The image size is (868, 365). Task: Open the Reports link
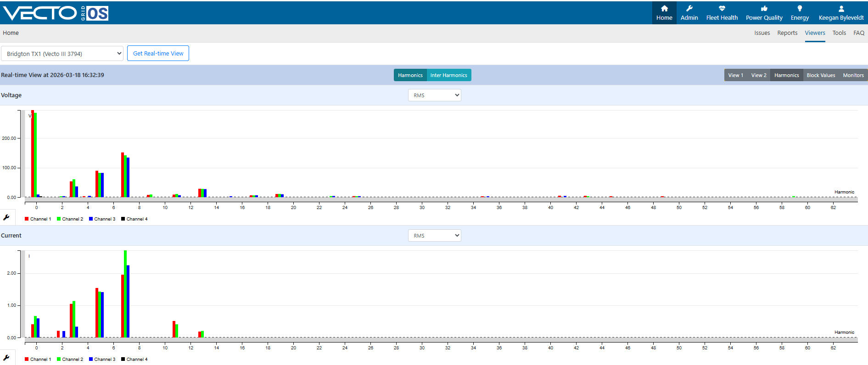point(787,33)
